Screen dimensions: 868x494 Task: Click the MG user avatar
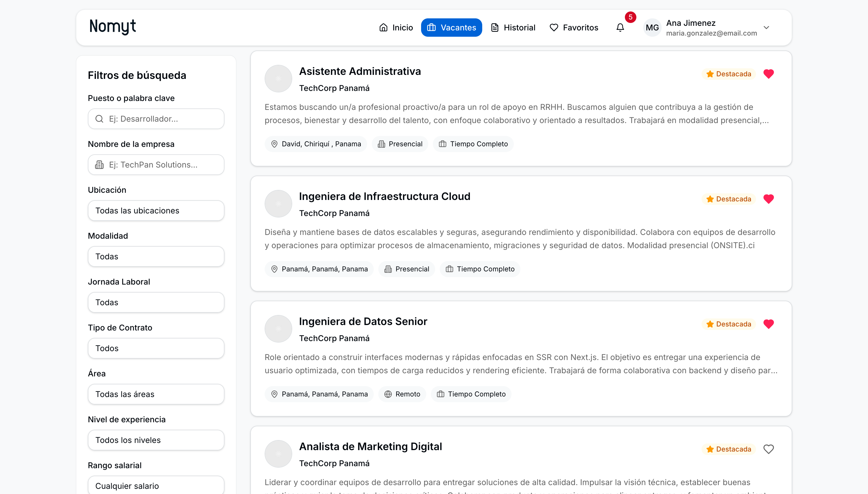coord(652,28)
